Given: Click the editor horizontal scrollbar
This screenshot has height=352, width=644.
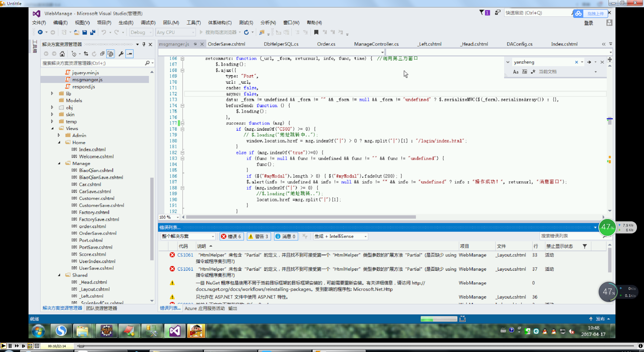Looking at the screenshot, I should [301, 217].
